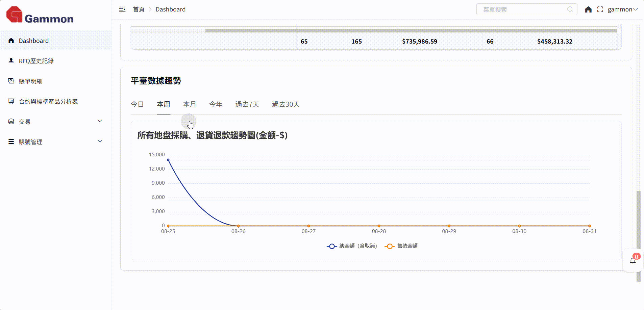Open 合約與標準產品分析表 page
This screenshot has width=644, height=310.
[48, 101]
